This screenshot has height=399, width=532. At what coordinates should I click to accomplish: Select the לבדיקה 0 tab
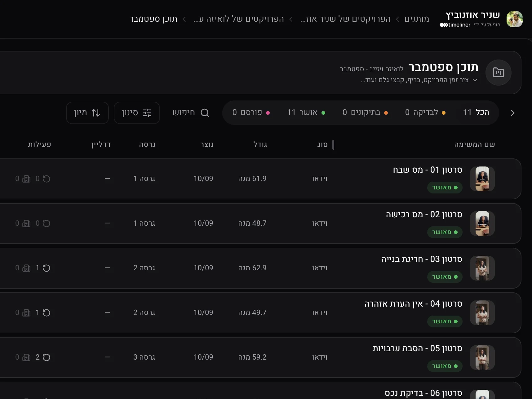click(425, 113)
